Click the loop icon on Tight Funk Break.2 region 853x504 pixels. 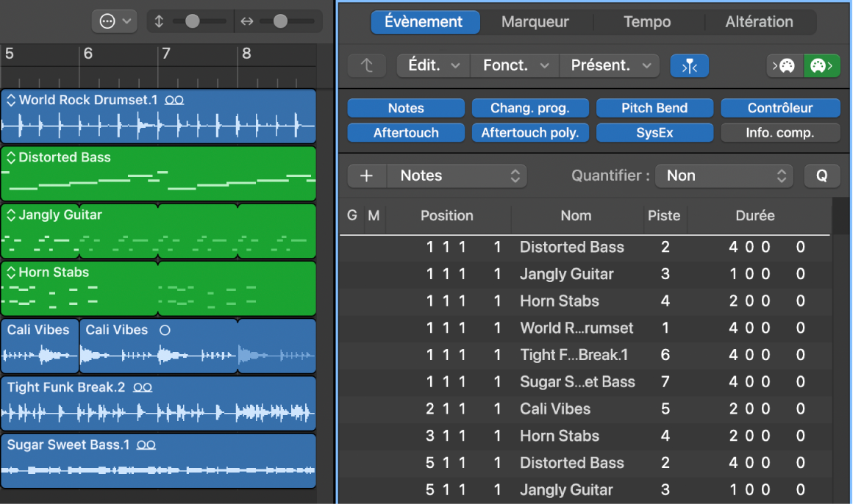143,388
